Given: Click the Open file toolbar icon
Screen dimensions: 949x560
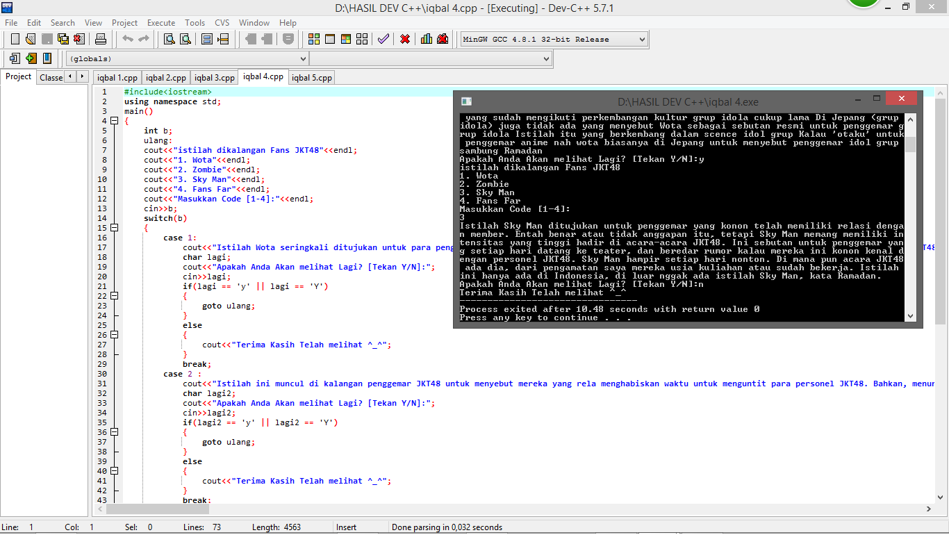Looking at the screenshot, I should coord(31,39).
